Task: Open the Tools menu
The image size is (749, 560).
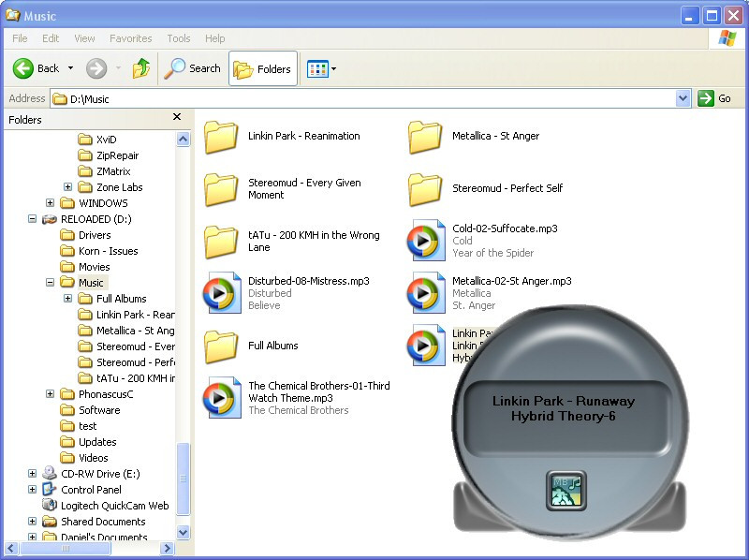Action: [179, 38]
